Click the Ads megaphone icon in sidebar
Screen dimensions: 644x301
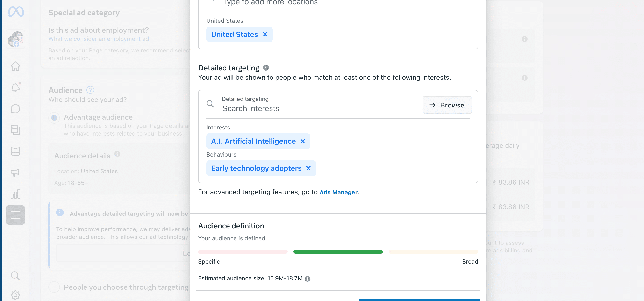coord(15,172)
